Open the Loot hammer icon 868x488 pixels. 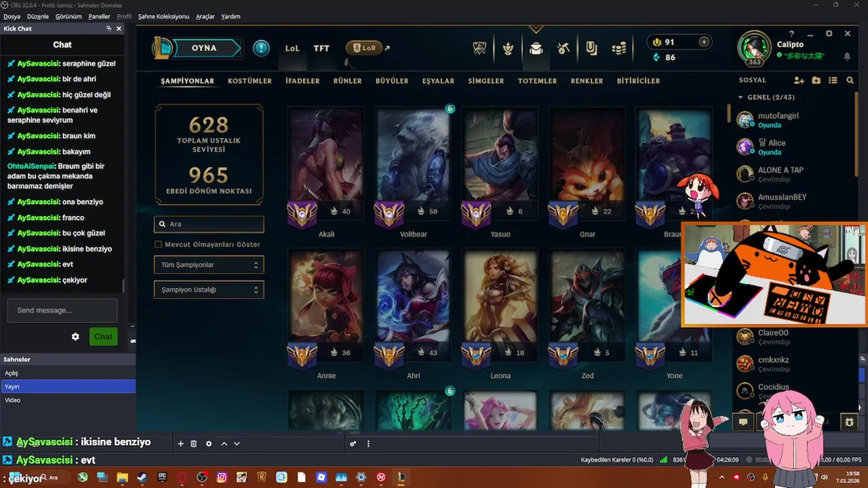click(x=564, y=48)
